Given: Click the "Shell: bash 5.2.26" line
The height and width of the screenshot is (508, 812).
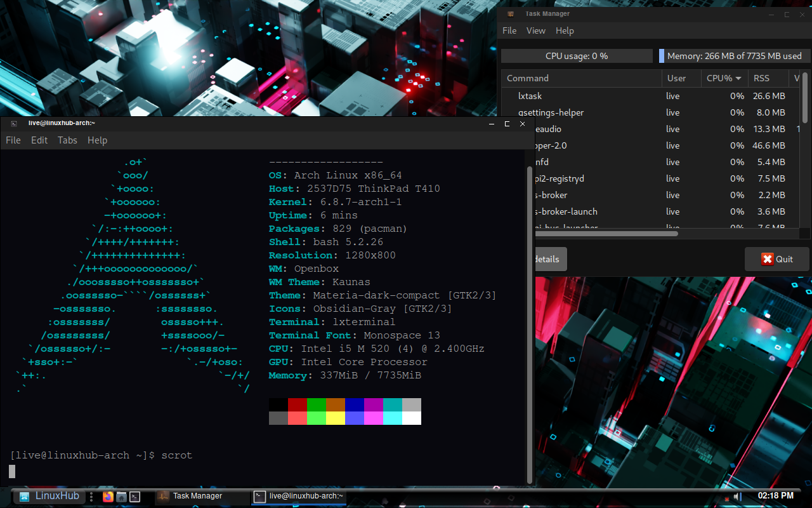Looking at the screenshot, I should (326, 242).
